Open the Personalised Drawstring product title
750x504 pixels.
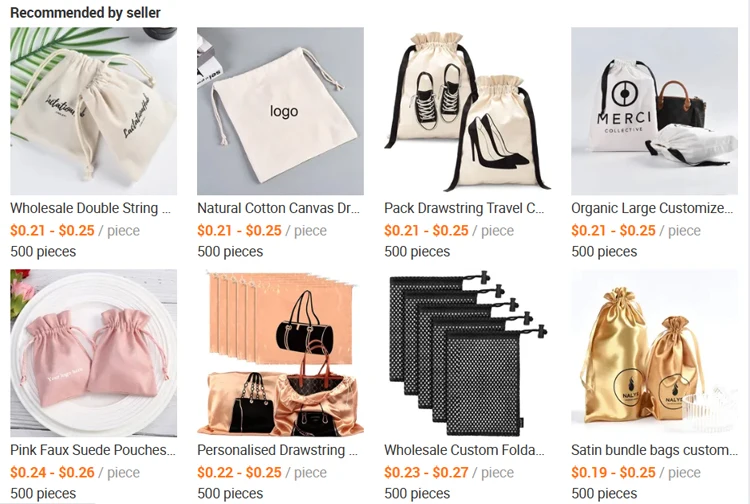277,450
